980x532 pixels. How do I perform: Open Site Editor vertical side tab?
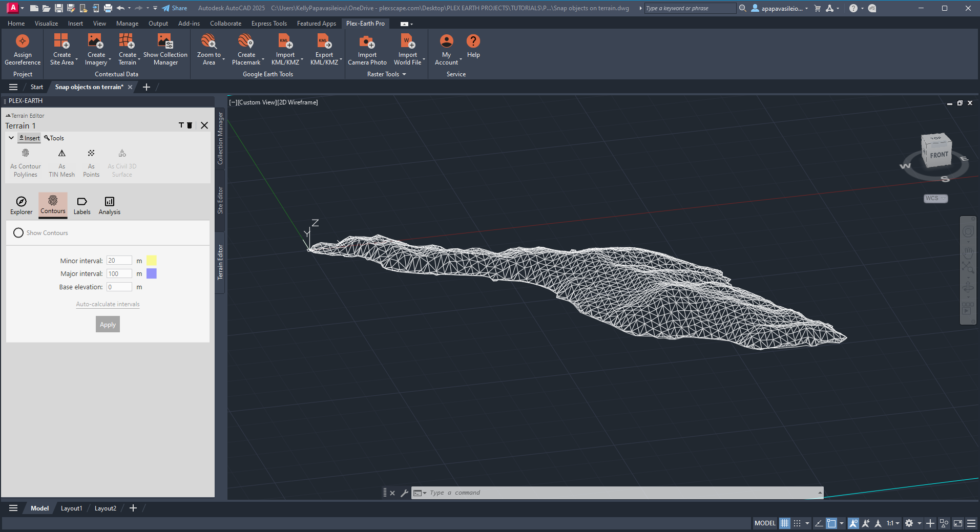click(220, 200)
